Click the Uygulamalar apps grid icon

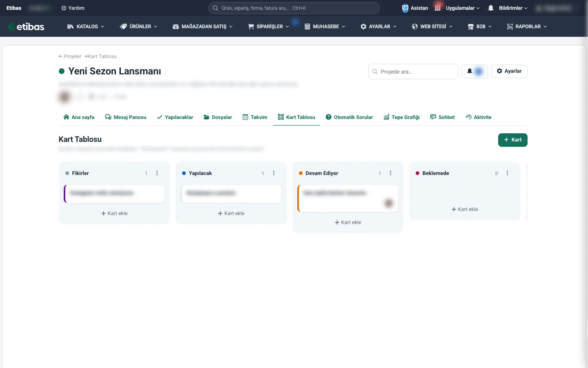pos(438,8)
